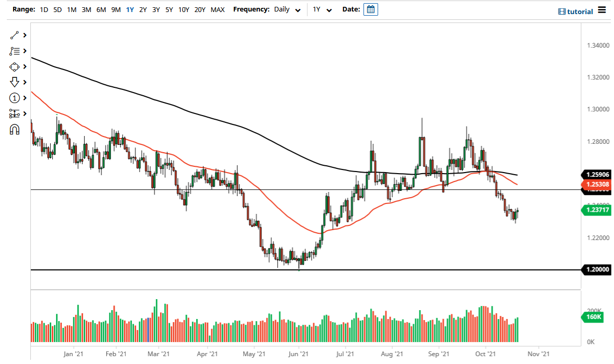
Task: Switch to the 1Y range
Action: (130, 9)
